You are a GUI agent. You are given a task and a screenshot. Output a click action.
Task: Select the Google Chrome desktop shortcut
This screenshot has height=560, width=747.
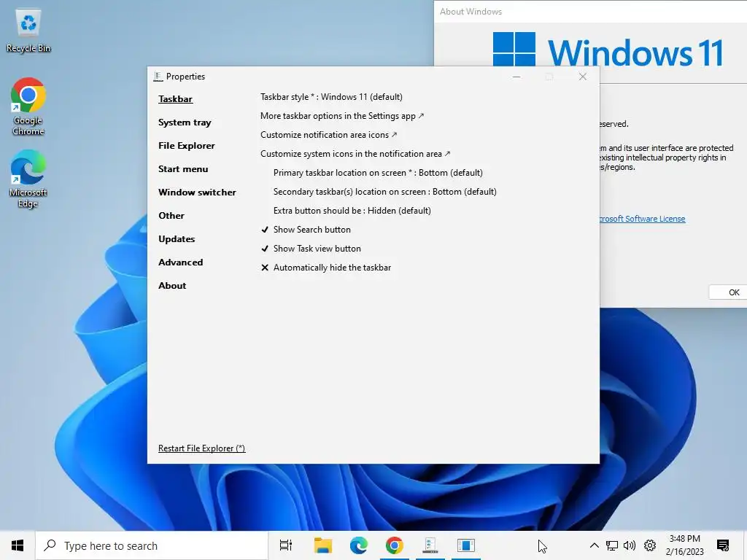pyautogui.click(x=28, y=106)
